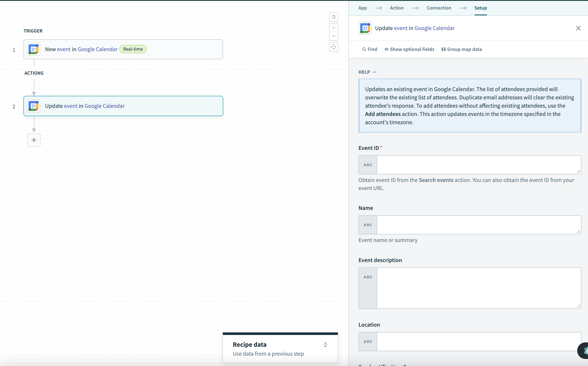
Task: Click Google Calendar icon in trigger step
Action: coord(34,49)
